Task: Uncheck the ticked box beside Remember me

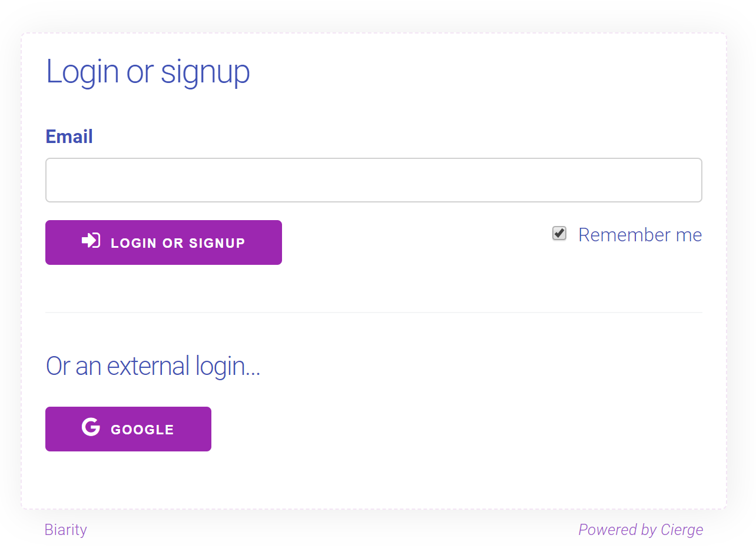Action: [x=559, y=234]
